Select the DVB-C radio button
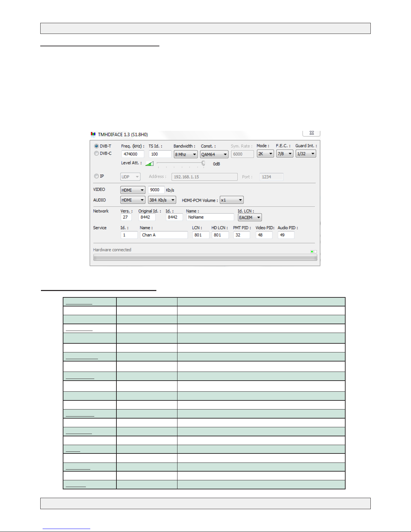The width and height of the screenshot is (411, 532). tap(96, 153)
